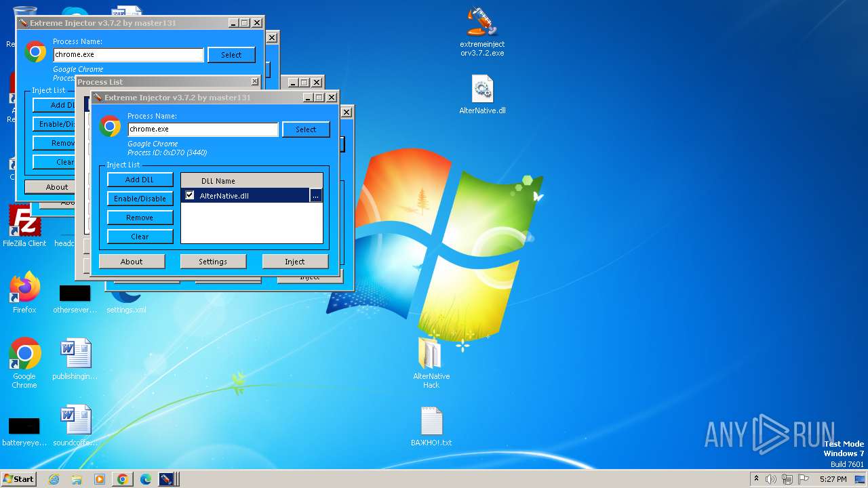
Task: Open Internet Explorer from the taskbar
Action: pos(54,479)
